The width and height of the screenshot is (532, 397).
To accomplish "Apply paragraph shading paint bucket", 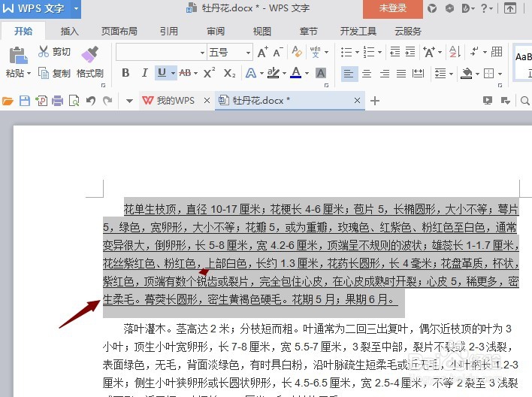I will tap(467, 74).
